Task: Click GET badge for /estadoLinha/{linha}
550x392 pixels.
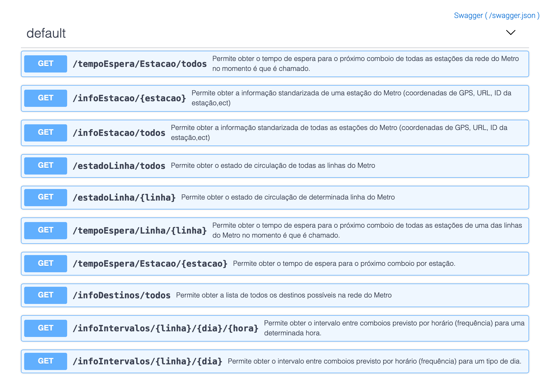Action: pos(46,198)
